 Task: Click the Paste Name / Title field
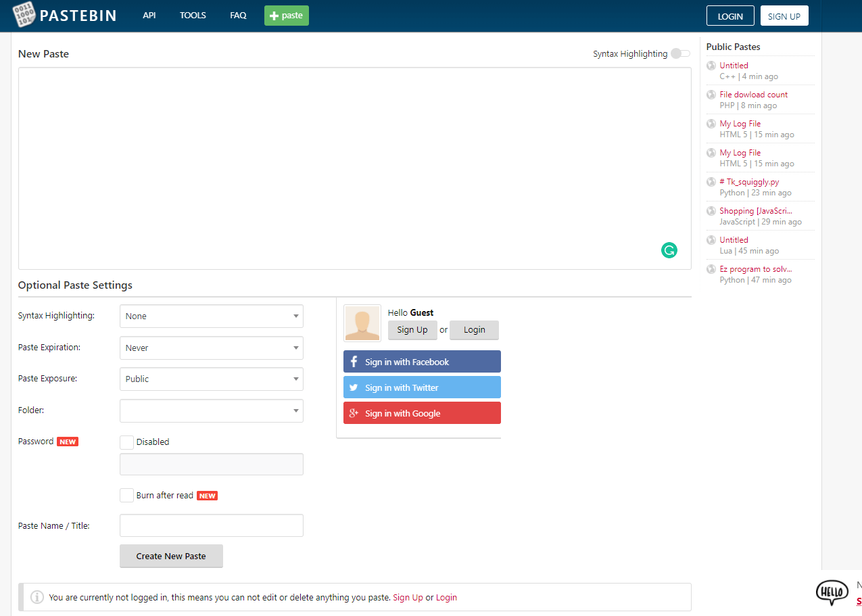[x=211, y=525]
